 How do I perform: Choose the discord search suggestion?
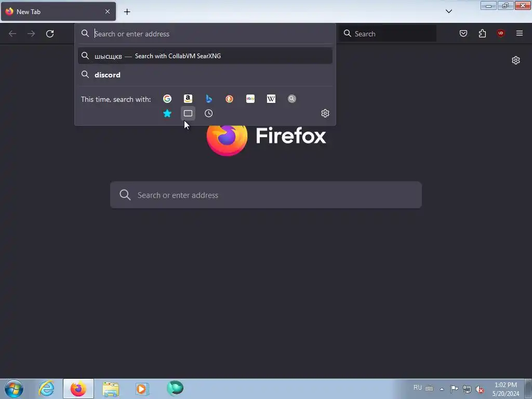click(205, 75)
